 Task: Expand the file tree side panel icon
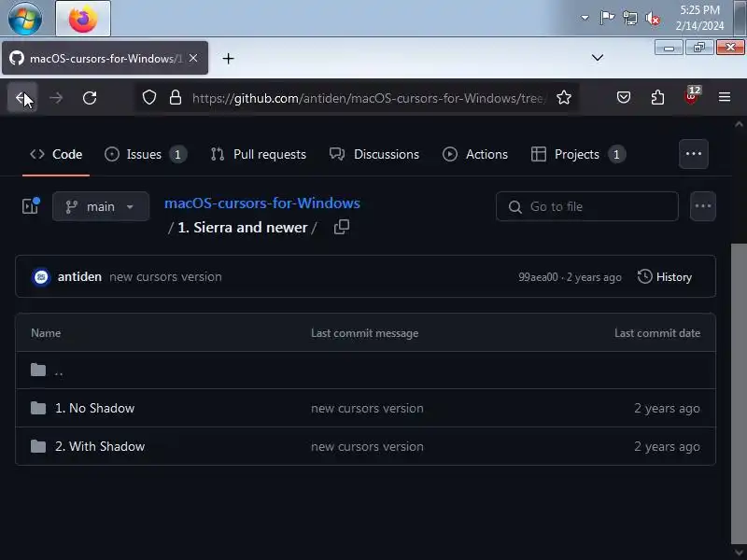(31, 205)
